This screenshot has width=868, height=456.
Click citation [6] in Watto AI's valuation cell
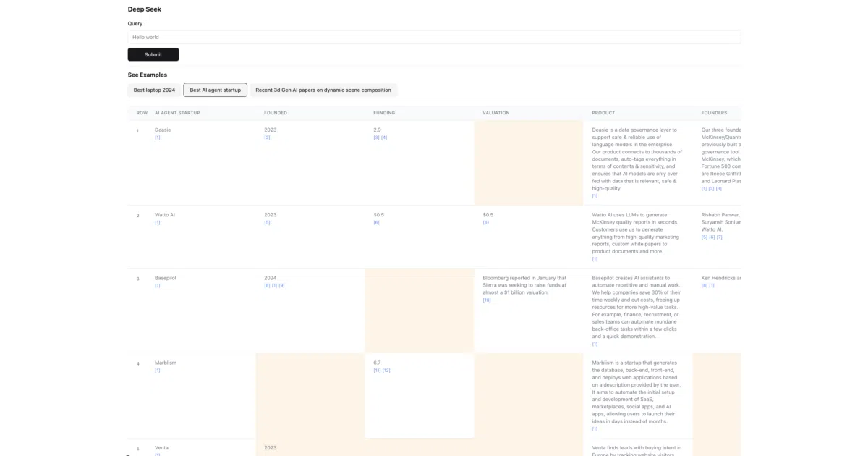tap(485, 222)
